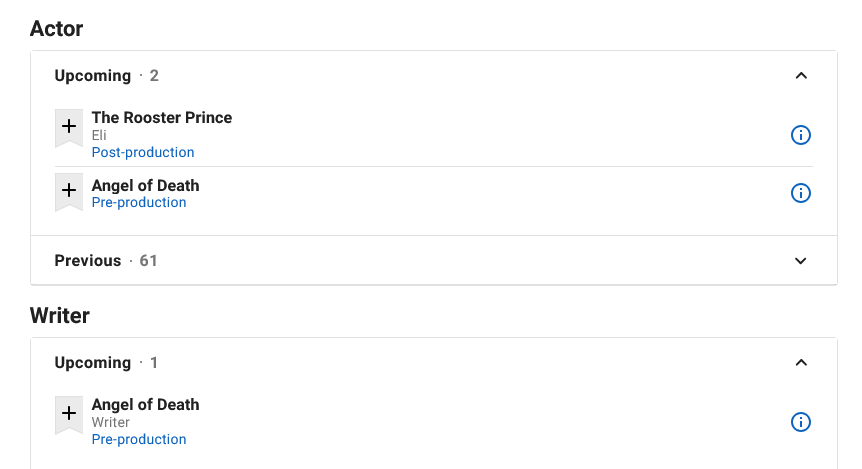Click Pre-production link under Writer's Angel of Death
The image size is (862, 469).
(x=139, y=439)
